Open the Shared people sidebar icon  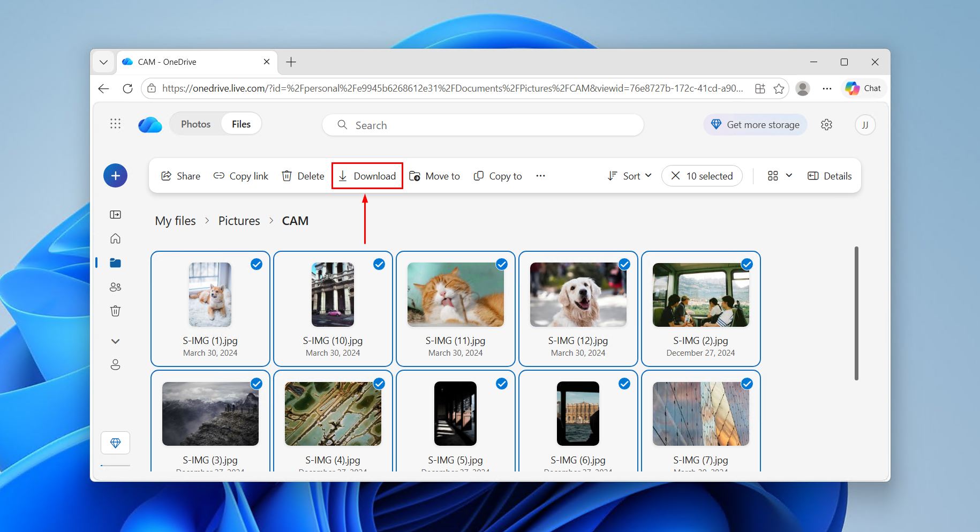point(115,287)
